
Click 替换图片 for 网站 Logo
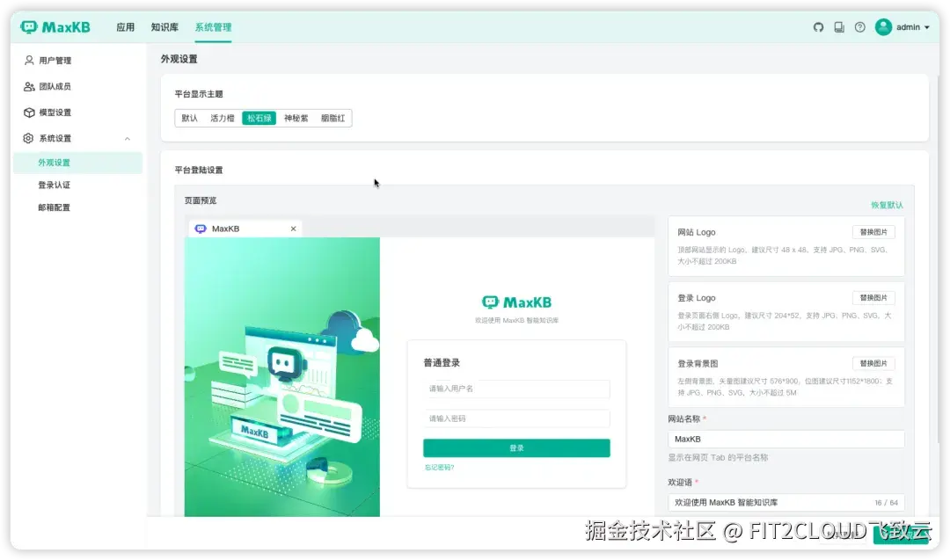[x=873, y=232]
